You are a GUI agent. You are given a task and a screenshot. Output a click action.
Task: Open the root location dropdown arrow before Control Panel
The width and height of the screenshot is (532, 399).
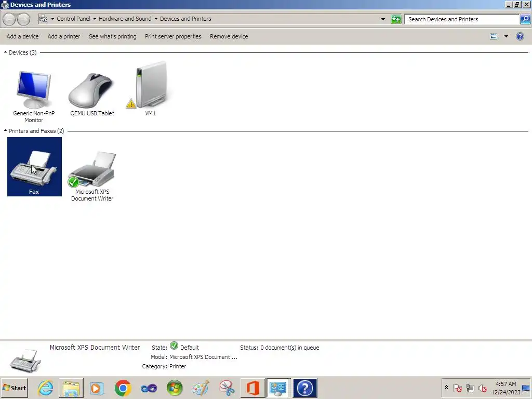pyautogui.click(x=52, y=19)
